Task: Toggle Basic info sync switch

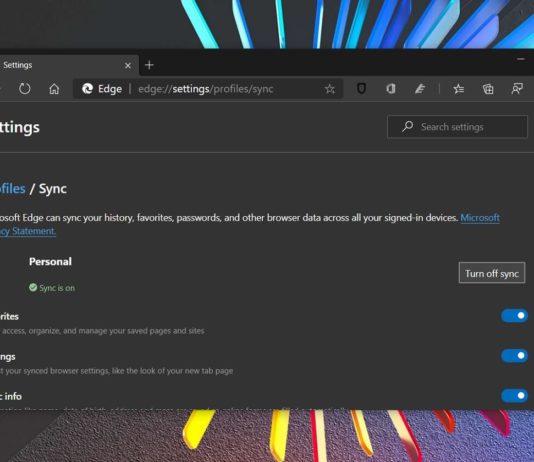Action: click(515, 396)
